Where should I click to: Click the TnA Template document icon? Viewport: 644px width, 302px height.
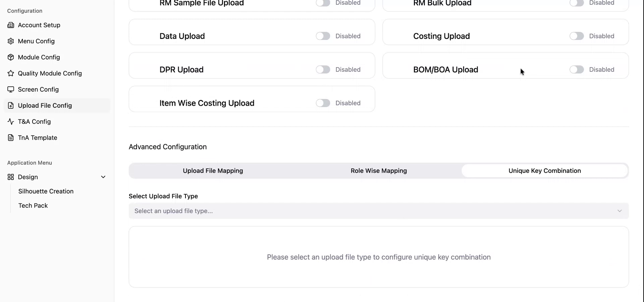[11, 138]
